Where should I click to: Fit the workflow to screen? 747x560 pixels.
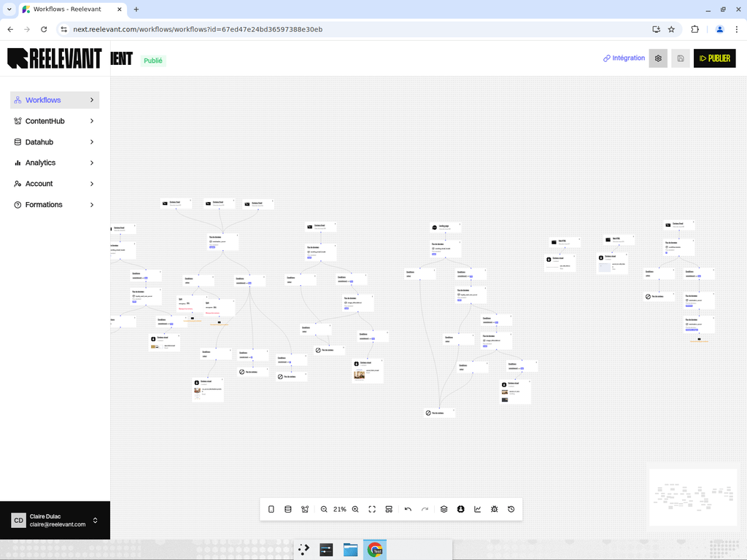(372, 509)
